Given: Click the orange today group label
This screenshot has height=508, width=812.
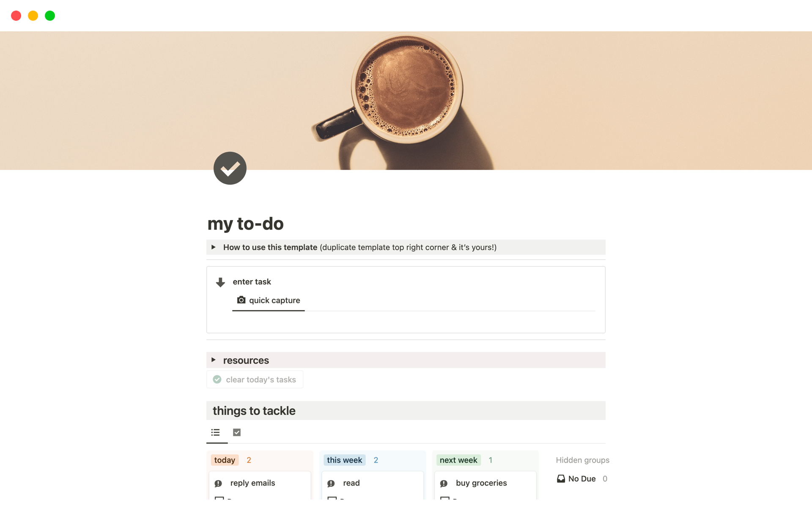Looking at the screenshot, I should click(x=225, y=460).
